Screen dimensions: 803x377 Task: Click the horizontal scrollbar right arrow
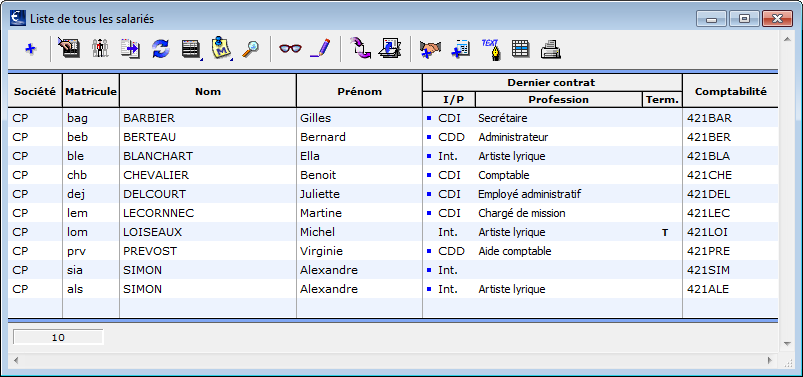(x=770, y=361)
